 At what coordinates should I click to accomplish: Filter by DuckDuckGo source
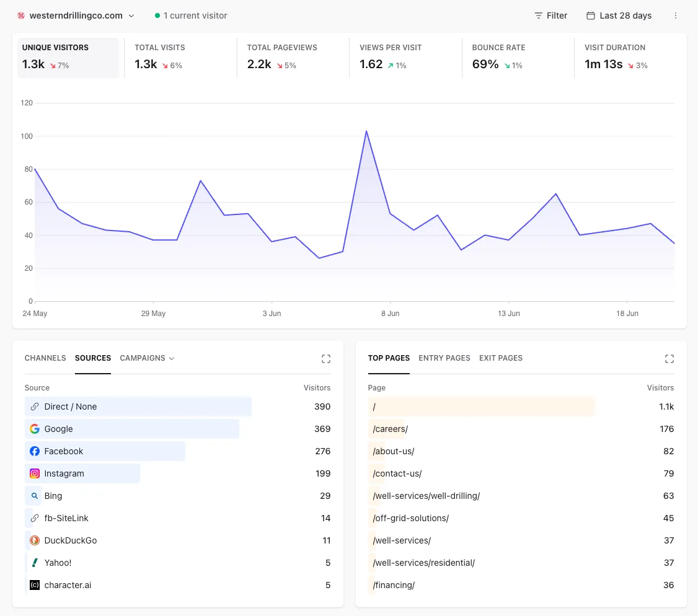point(70,540)
